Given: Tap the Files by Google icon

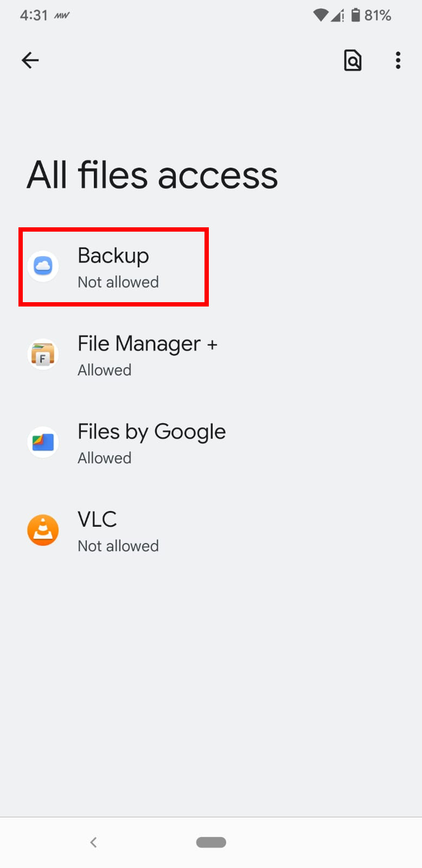Looking at the screenshot, I should click(43, 442).
